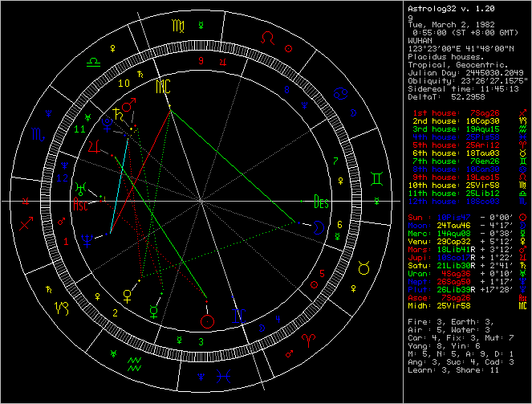Click the yellow MC marker atop the chart

pyautogui.click(x=163, y=86)
